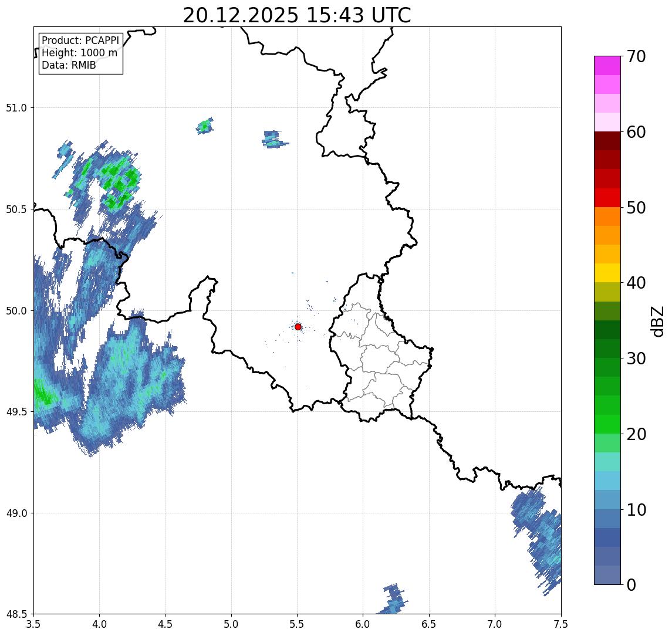The height and width of the screenshot is (636, 672).
Task: Click the longitude axis label 4.5
Action: click(x=166, y=624)
